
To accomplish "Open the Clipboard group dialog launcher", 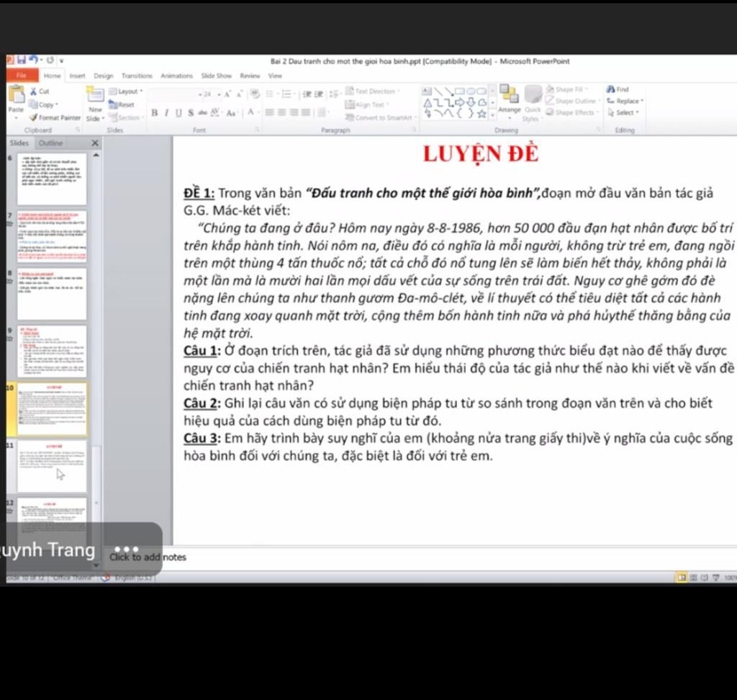I will point(78,130).
